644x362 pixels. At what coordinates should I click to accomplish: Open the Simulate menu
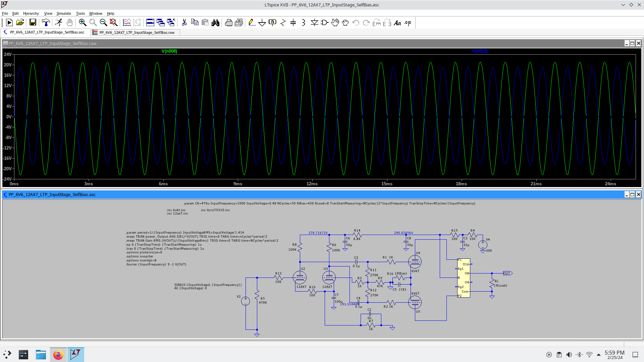[64, 13]
